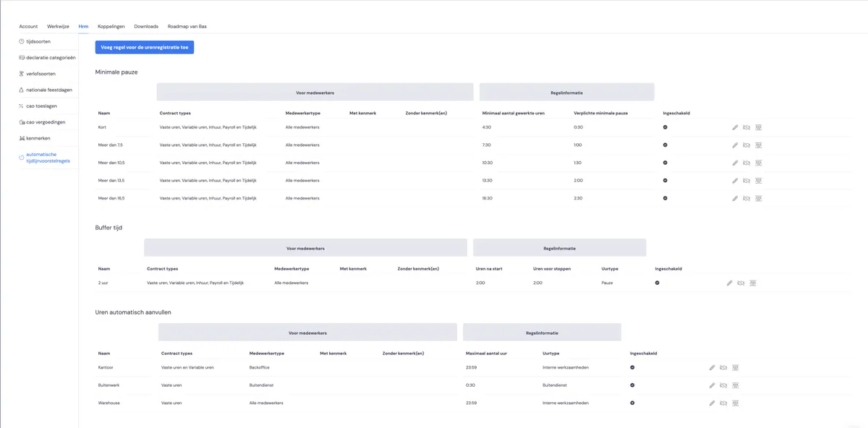Switch to the Werkwijze tab

pyautogui.click(x=58, y=26)
